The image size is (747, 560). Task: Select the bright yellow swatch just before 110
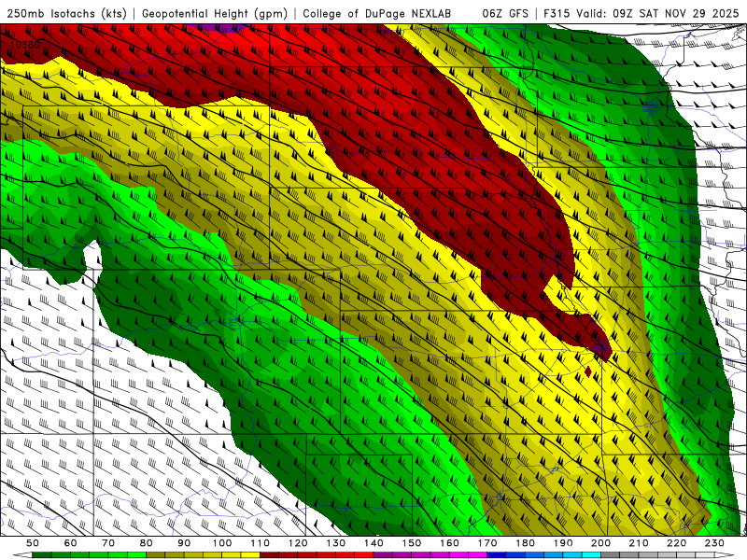tap(250, 555)
